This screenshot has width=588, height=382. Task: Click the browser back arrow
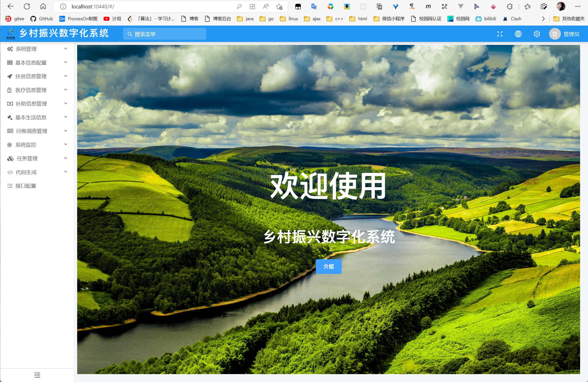tap(11, 6)
